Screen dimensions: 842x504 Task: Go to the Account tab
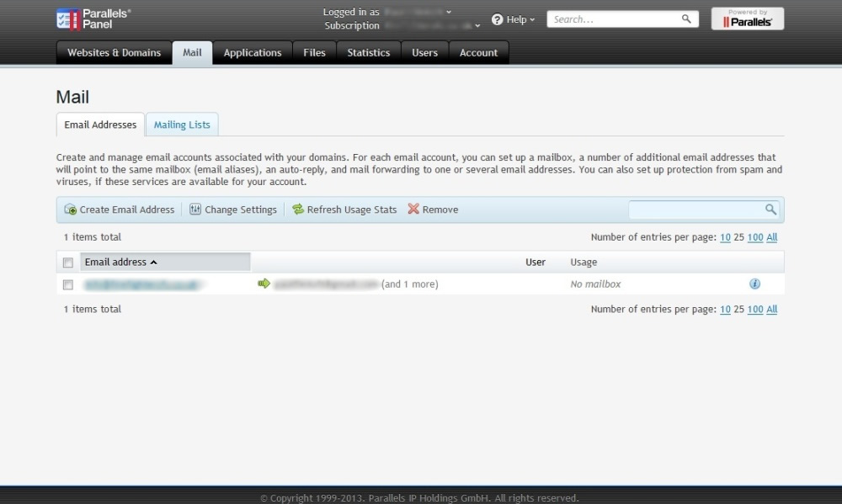tap(478, 53)
